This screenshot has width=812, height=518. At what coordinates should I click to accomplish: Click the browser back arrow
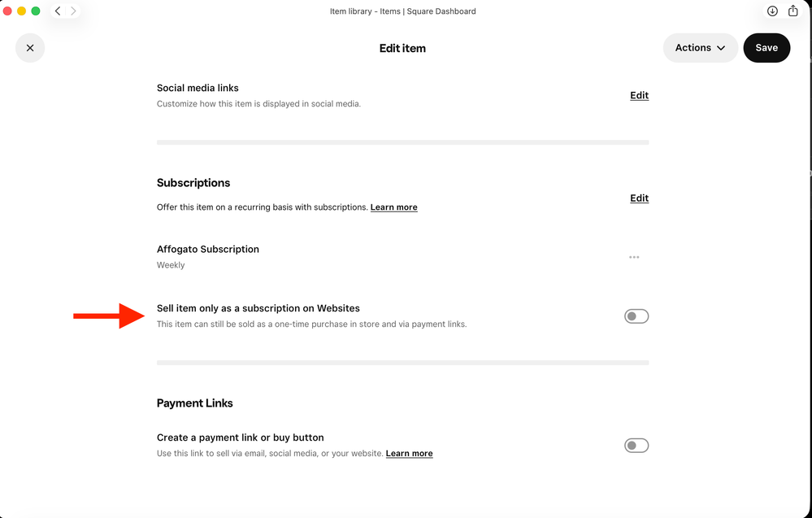coord(57,11)
